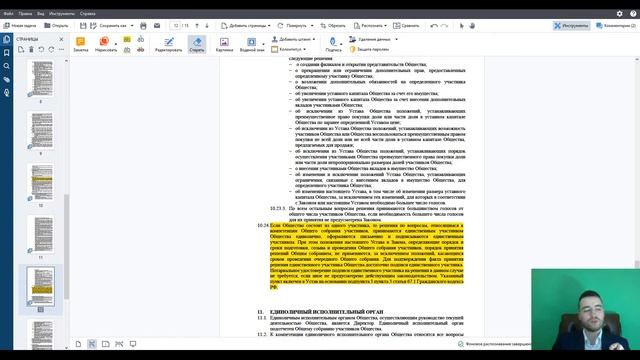Open settings gear icon

[620, 13]
